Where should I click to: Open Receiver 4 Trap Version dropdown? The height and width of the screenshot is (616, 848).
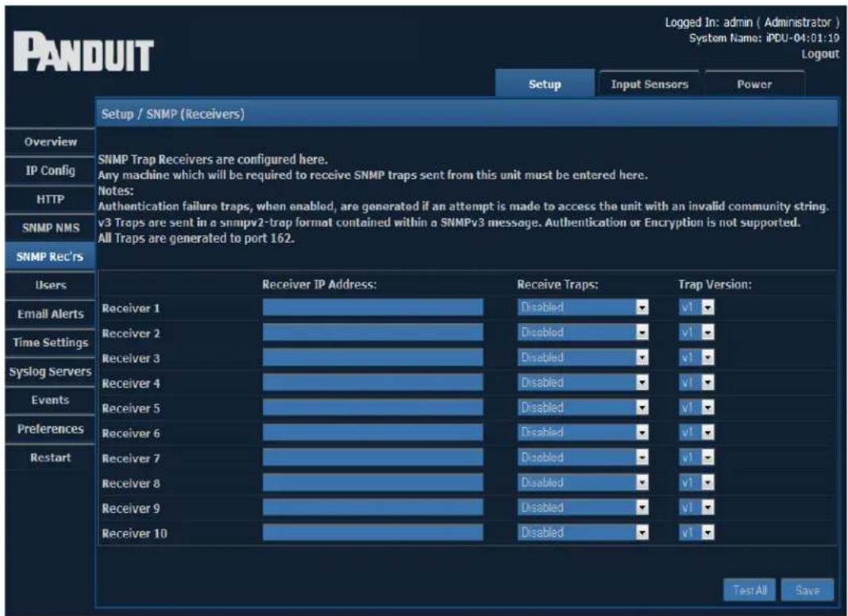[696, 383]
